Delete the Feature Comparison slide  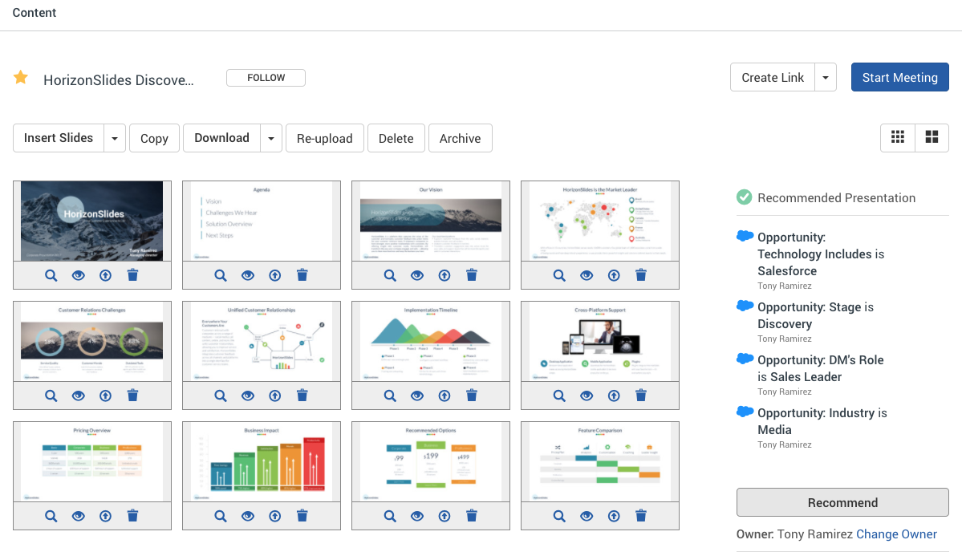pos(641,515)
